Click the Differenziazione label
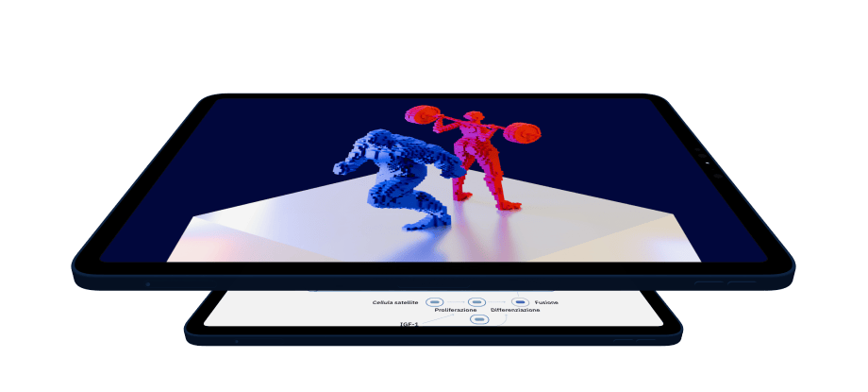The image size is (868, 392). [515, 311]
